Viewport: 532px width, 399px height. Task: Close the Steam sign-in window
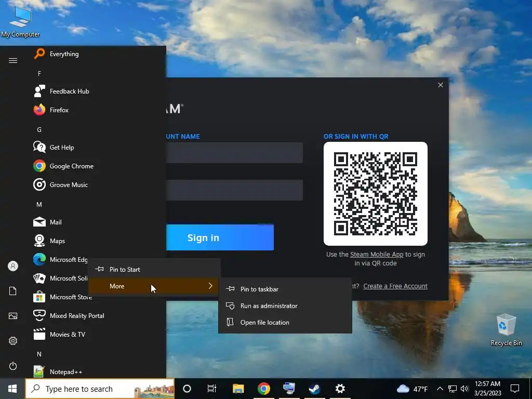click(x=441, y=85)
